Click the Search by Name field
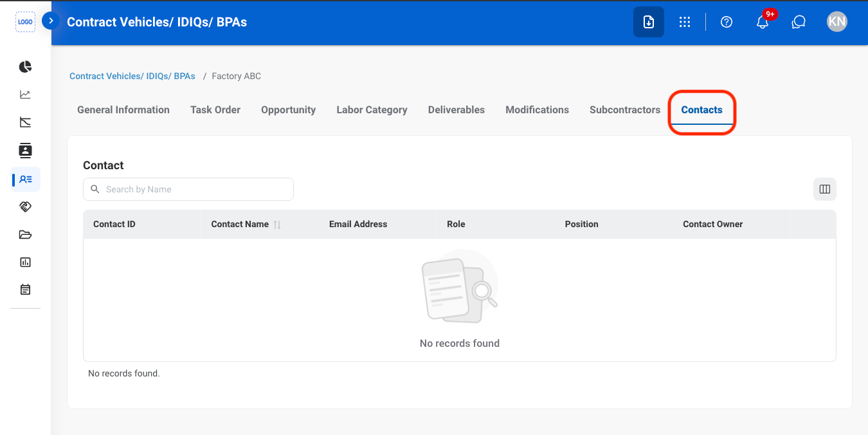 coord(188,189)
